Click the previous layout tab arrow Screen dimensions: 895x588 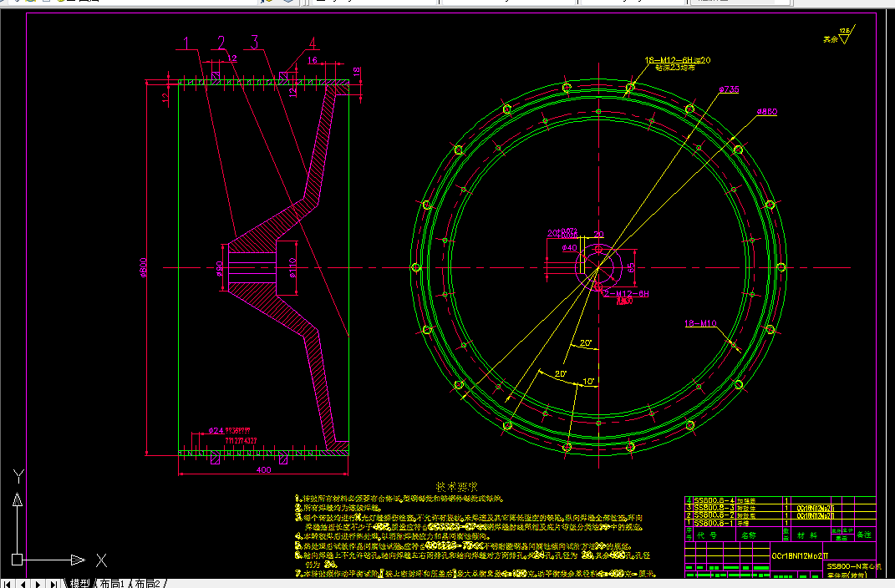pyautogui.click(x=23, y=584)
